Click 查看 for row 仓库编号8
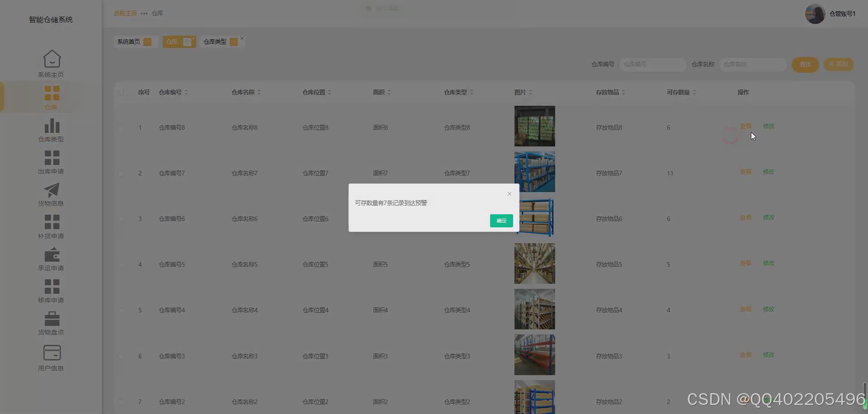Screen dimensions: 868x414 pos(745,126)
